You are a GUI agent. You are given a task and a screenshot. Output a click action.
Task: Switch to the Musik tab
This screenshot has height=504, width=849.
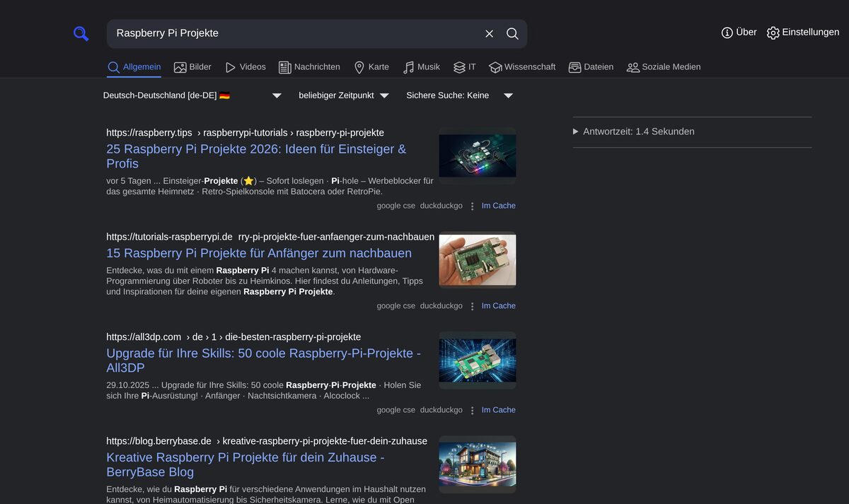coord(422,67)
